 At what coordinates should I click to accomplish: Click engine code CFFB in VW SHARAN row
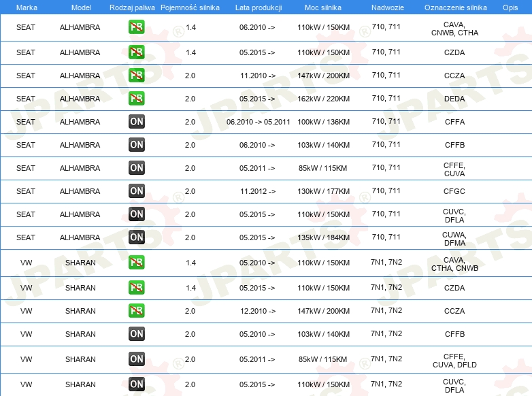point(454,334)
